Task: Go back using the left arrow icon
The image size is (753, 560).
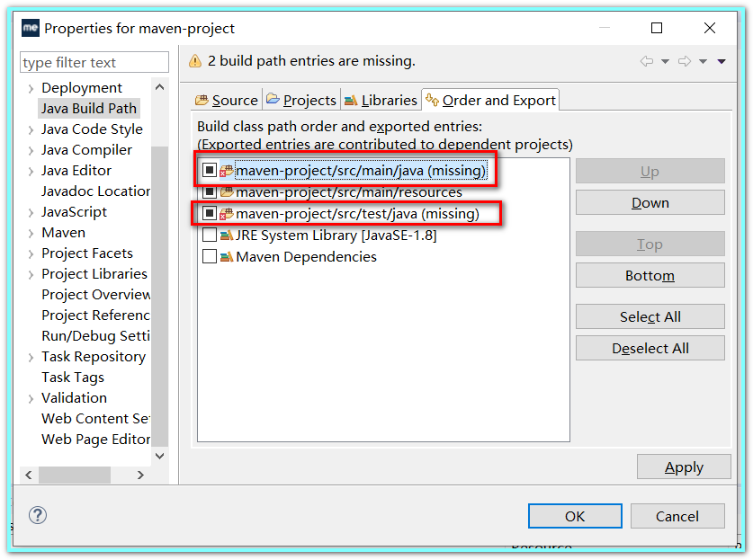Action: pyautogui.click(x=647, y=61)
